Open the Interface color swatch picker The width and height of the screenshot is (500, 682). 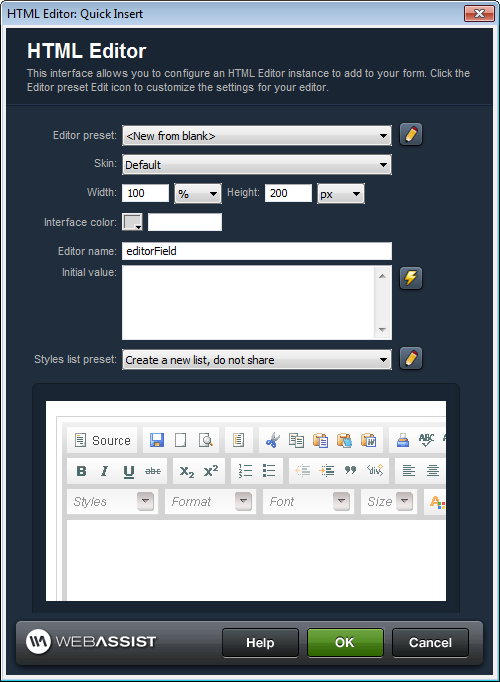click(x=132, y=222)
